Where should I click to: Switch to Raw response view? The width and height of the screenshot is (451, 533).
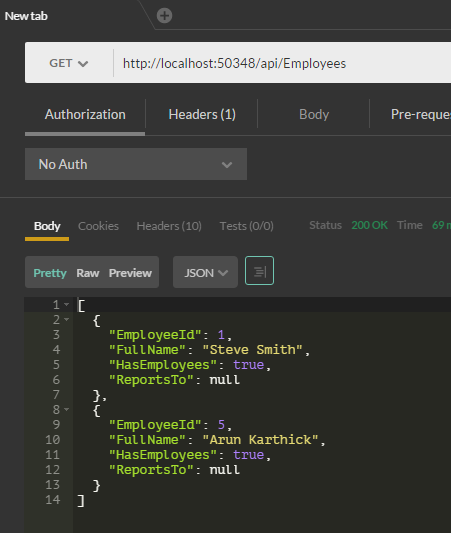click(88, 273)
